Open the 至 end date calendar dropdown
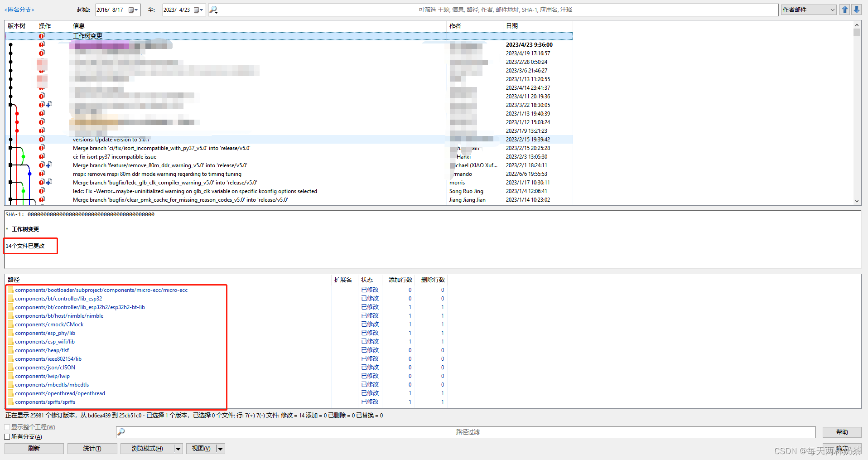 click(199, 10)
